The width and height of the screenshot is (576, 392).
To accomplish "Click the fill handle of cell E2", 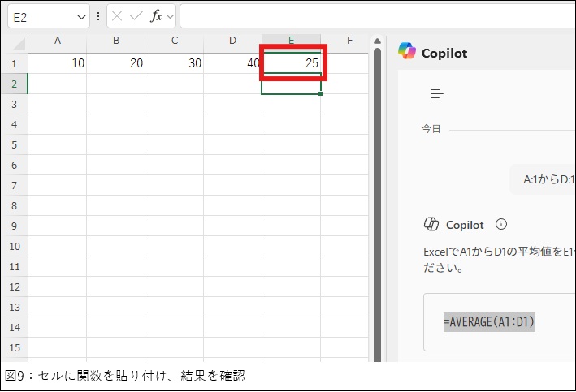I will tap(321, 94).
